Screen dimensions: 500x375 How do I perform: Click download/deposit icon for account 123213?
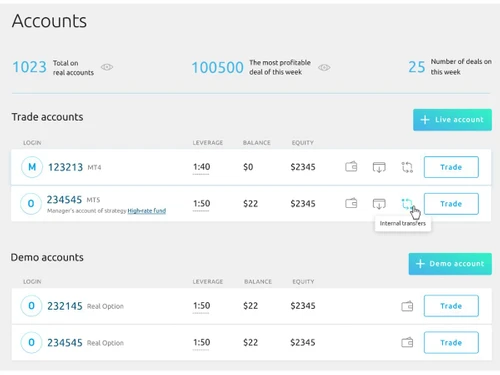[x=379, y=167]
